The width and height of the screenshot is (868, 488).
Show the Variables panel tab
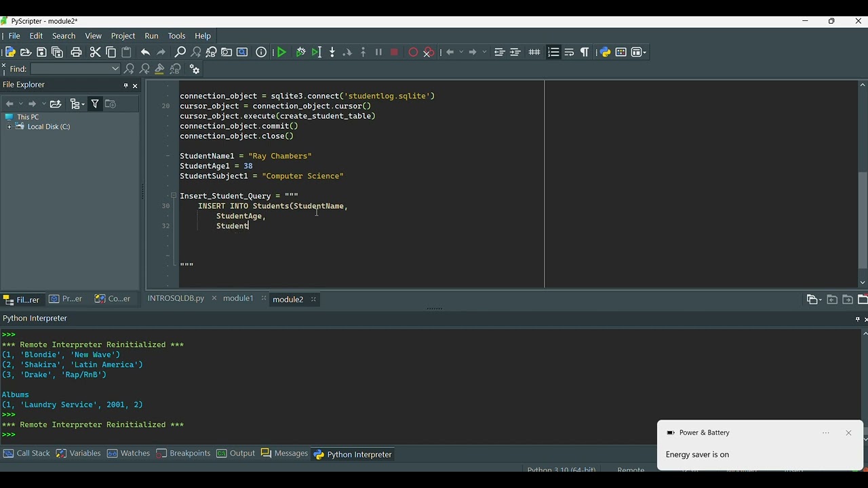coord(79,453)
